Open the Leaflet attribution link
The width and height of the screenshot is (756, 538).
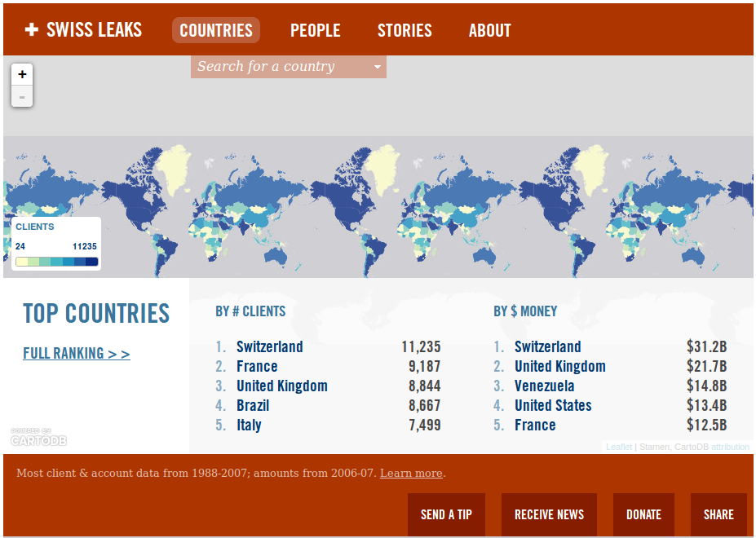click(x=619, y=447)
